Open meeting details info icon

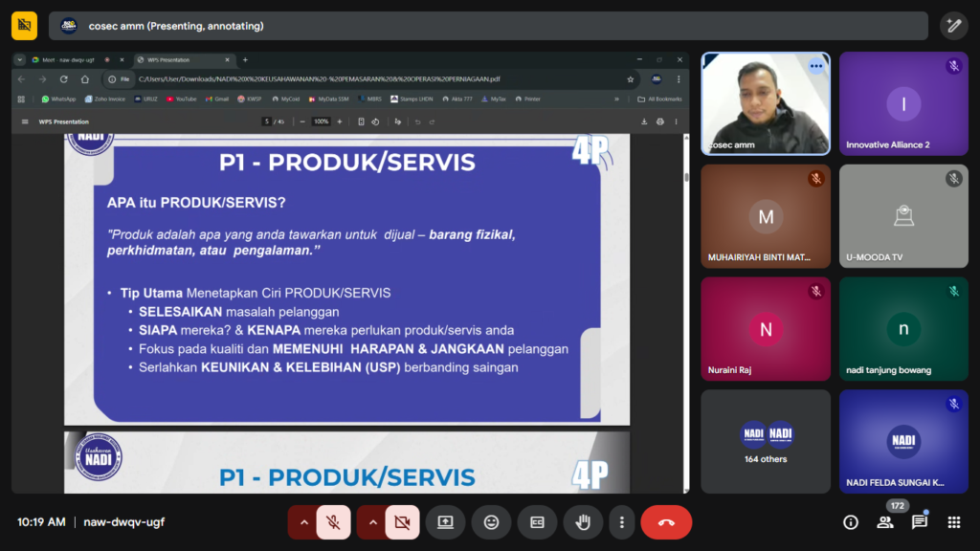850,522
